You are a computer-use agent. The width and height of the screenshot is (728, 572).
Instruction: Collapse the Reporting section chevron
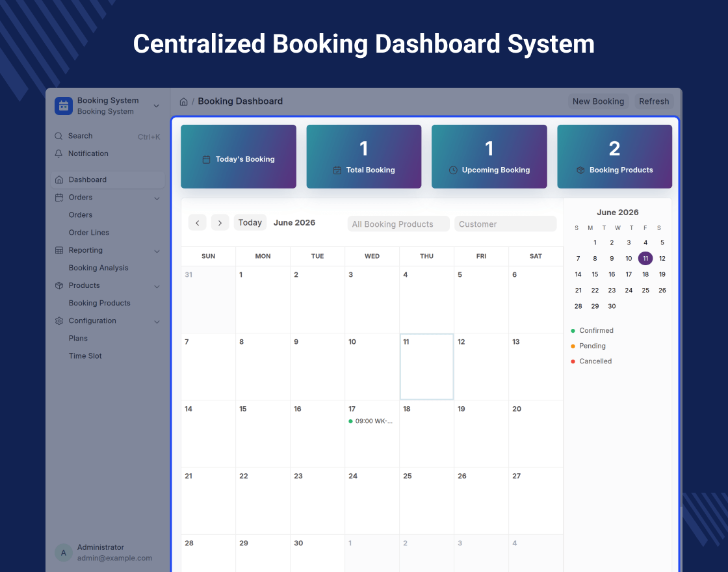point(157,251)
